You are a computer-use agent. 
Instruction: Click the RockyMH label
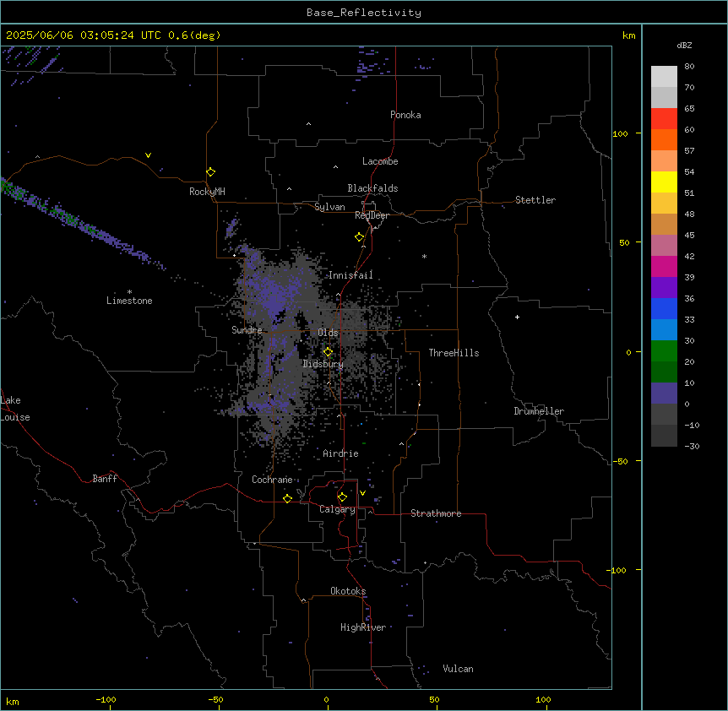207,192
